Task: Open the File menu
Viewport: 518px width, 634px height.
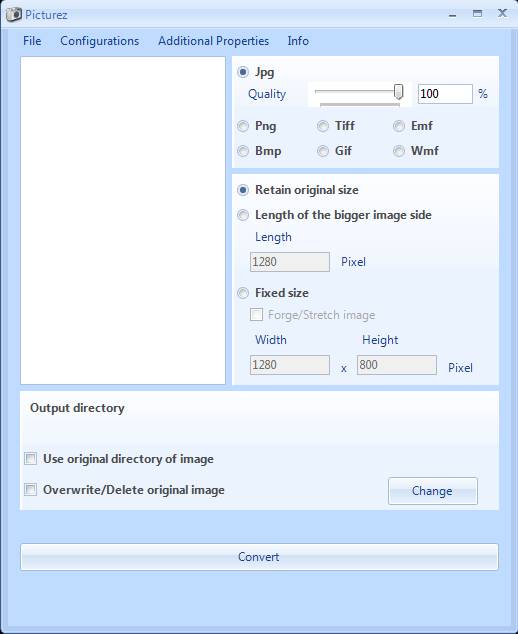Action: (32, 41)
